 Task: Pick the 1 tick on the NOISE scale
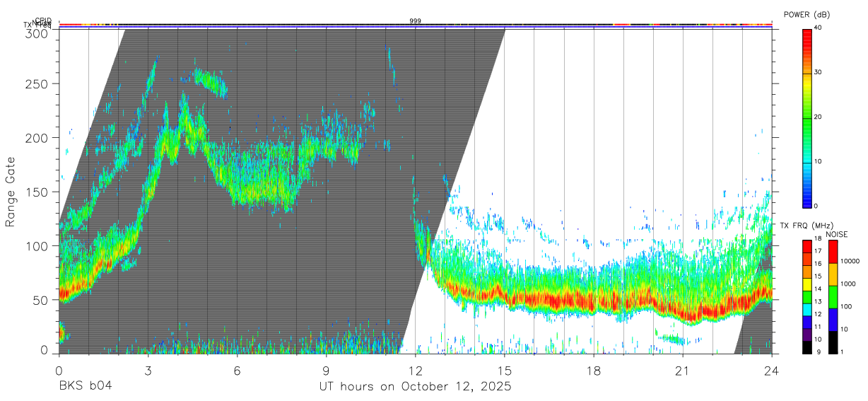842,352
